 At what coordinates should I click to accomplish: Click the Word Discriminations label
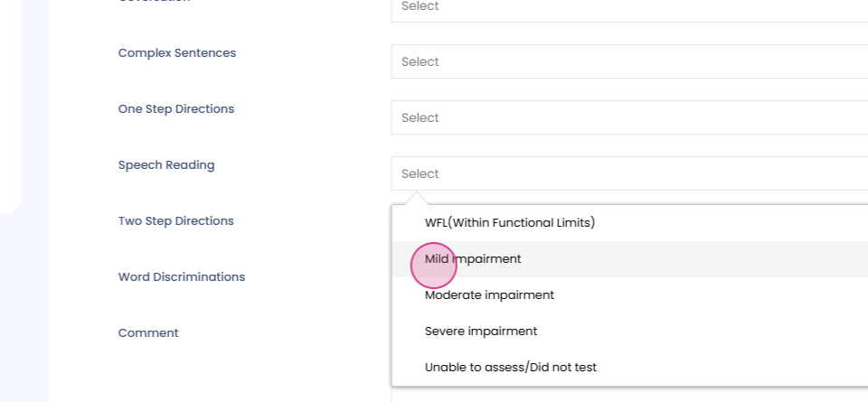(x=182, y=277)
